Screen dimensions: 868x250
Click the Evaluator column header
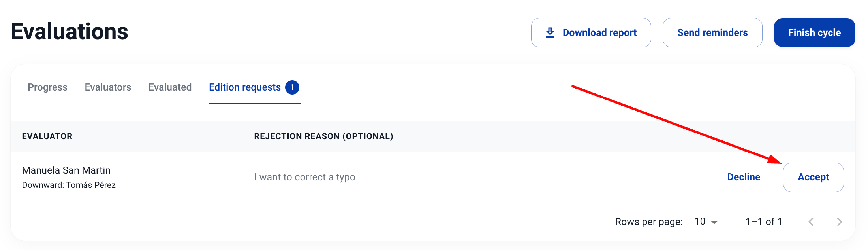(x=47, y=136)
